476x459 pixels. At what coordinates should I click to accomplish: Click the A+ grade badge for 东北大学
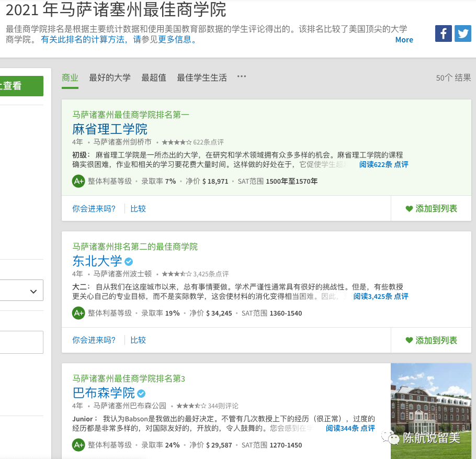[x=78, y=313]
